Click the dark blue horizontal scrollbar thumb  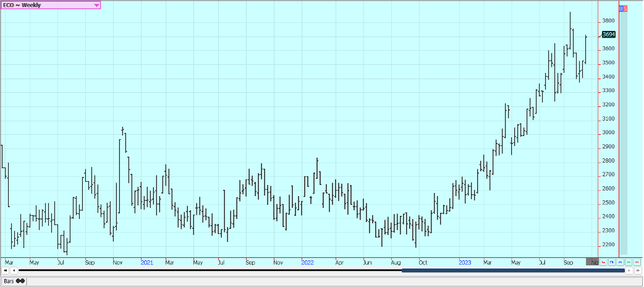pyautogui.click(x=513, y=270)
